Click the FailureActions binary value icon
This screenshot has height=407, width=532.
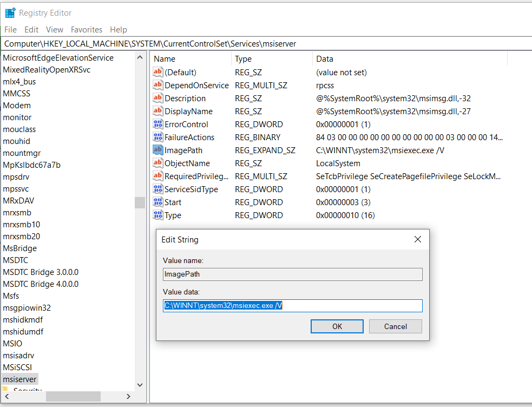[x=158, y=137]
